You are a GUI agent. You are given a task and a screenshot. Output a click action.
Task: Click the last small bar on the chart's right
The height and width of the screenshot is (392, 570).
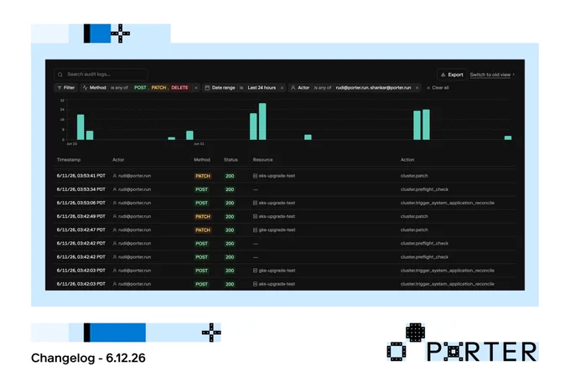(508, 137)
